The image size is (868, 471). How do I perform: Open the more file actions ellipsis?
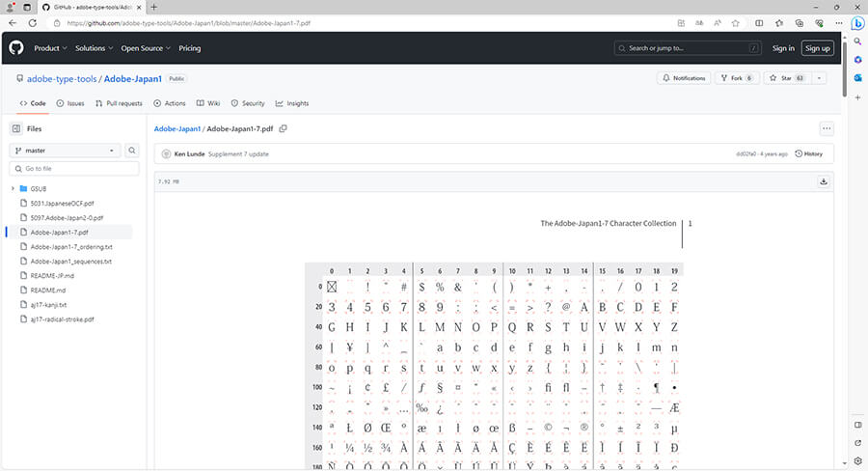tap(826, 128)
